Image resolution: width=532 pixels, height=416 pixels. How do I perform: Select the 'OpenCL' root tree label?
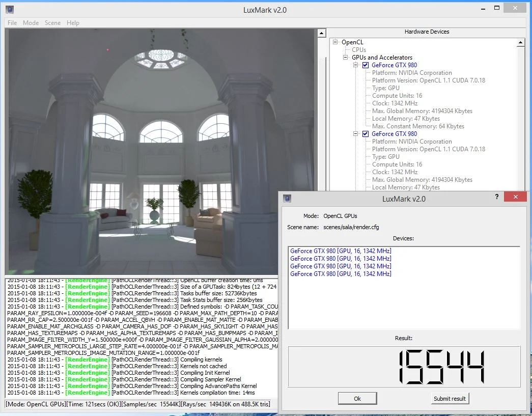tap(352, 42)
